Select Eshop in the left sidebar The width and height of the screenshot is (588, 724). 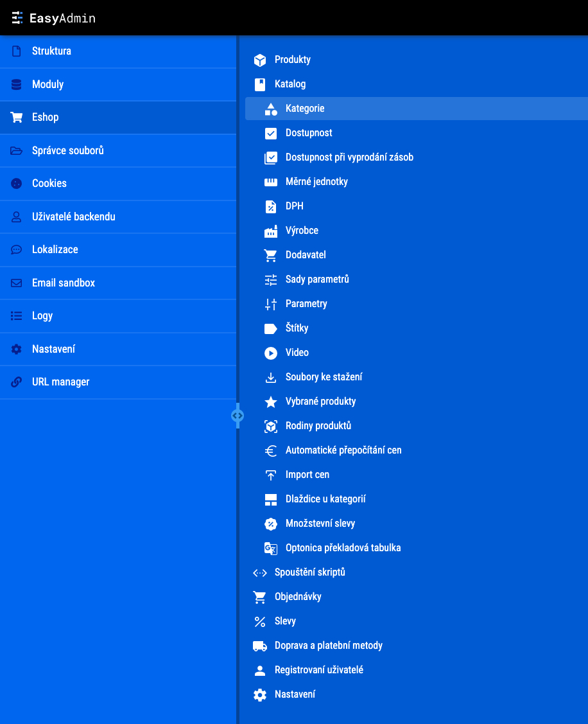(45, 118)
